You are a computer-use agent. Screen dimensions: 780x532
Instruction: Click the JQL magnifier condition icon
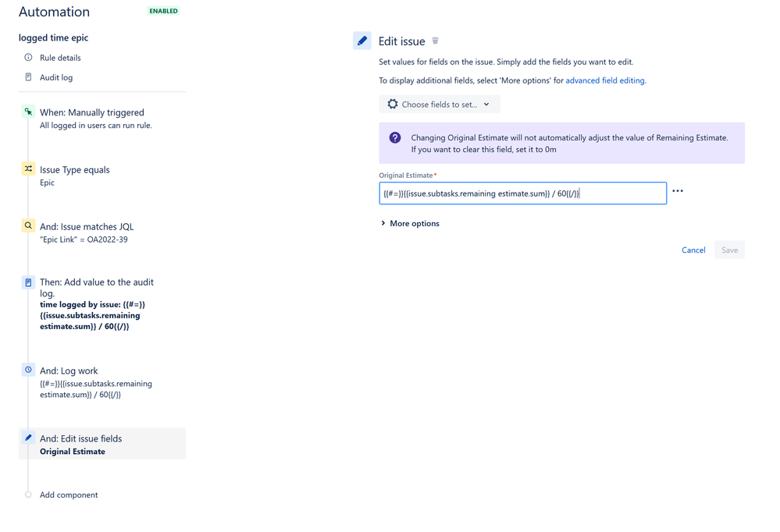point(28,225)
